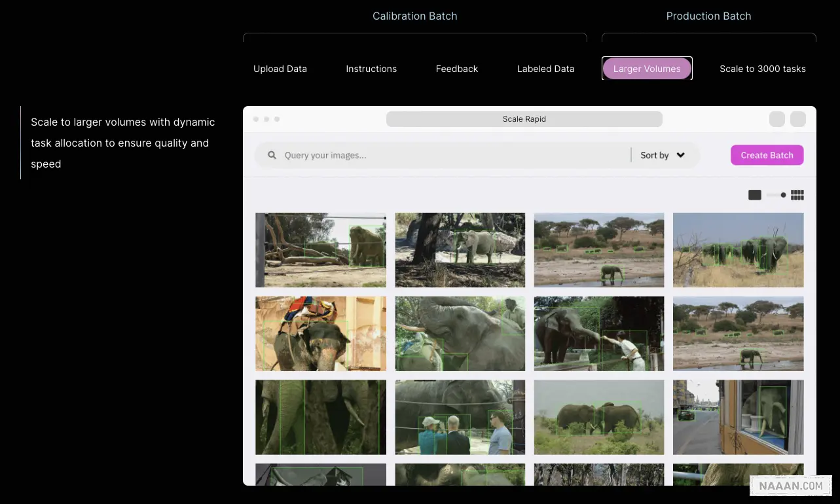Go to the Labeled Data tab
Viewport: 840px width, 504px height.
click(545, 69)
